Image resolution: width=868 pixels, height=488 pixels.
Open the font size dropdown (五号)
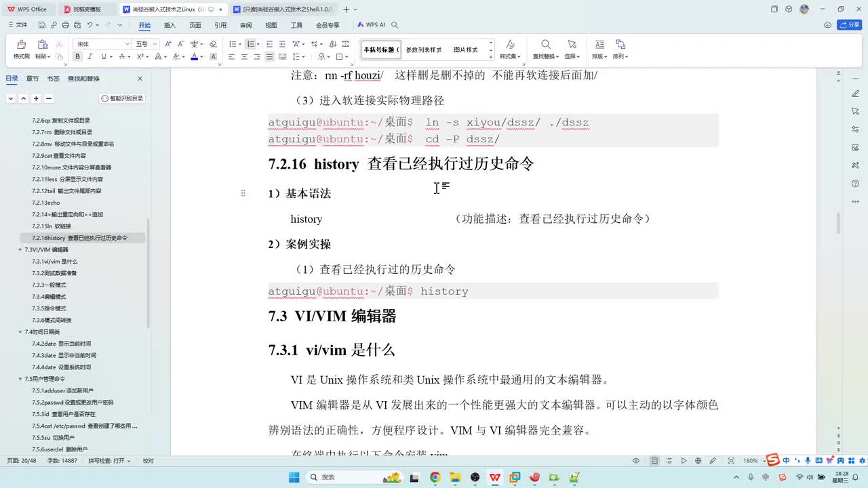tap(155, 44)
